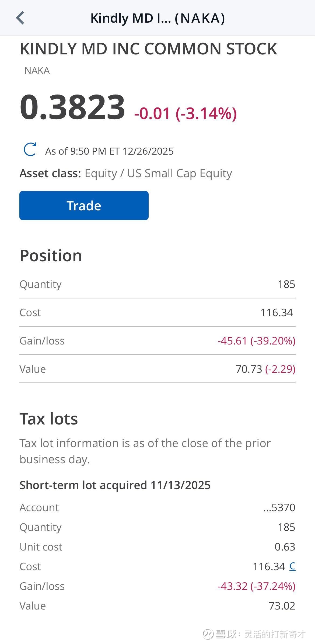Tap the Kindly MD (NAKA) header title
315x644 pixels.
pos(157,18)
